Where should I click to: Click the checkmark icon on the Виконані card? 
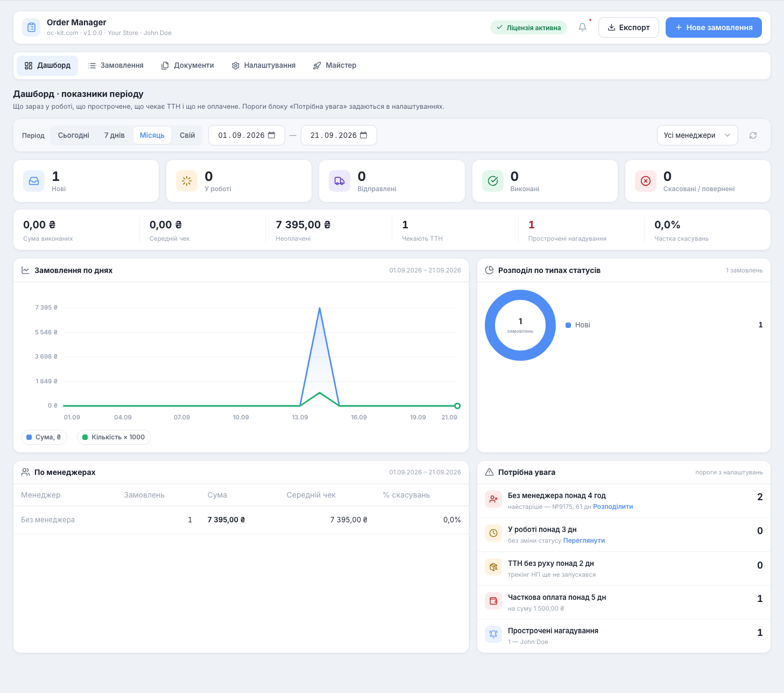(x=493, y=181)
